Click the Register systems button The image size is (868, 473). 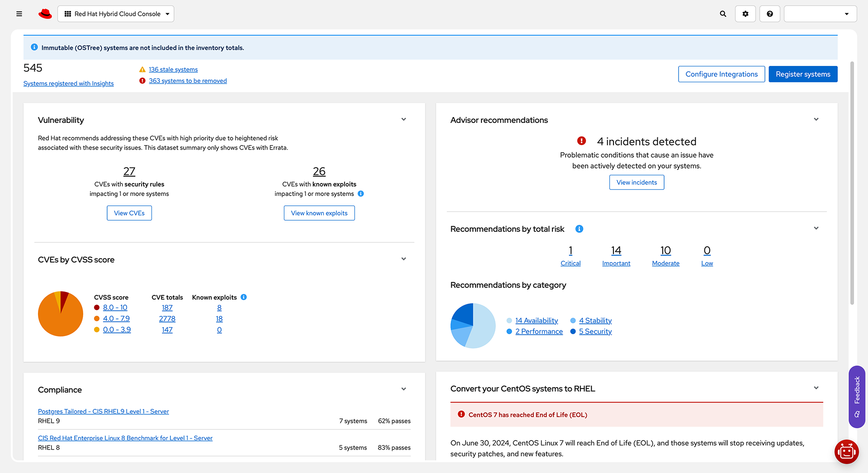click(803, 74)
